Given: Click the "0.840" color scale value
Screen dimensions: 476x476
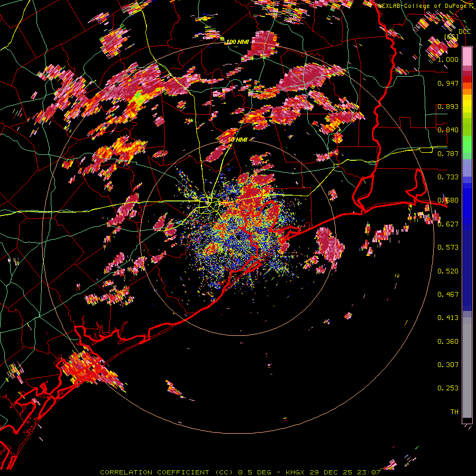Looking at the screenshot, I should [x=448, y=130].
